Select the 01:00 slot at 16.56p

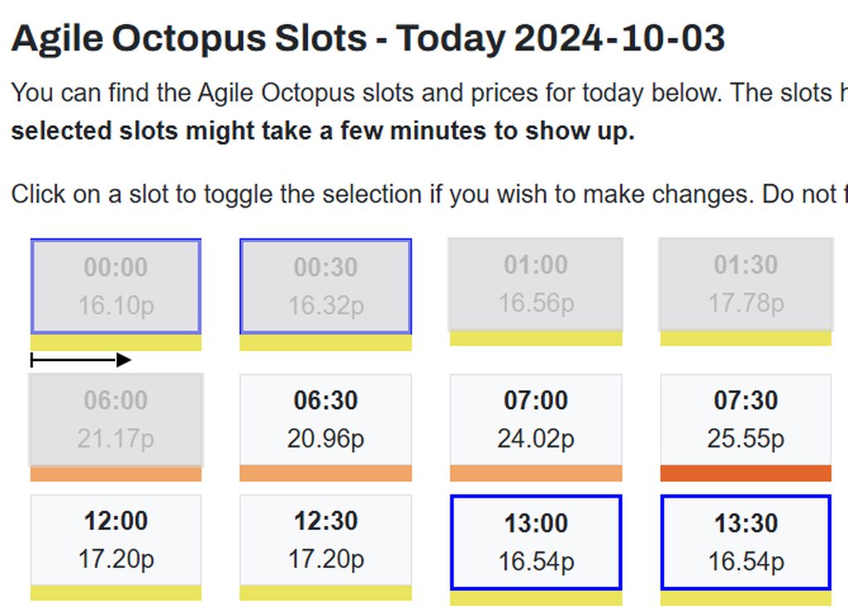click(536, 284)
